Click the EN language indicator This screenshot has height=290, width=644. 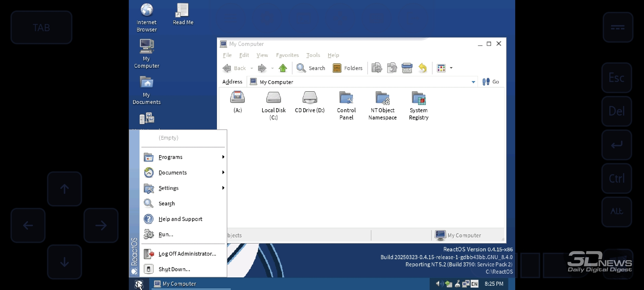(x=474, y=284)
